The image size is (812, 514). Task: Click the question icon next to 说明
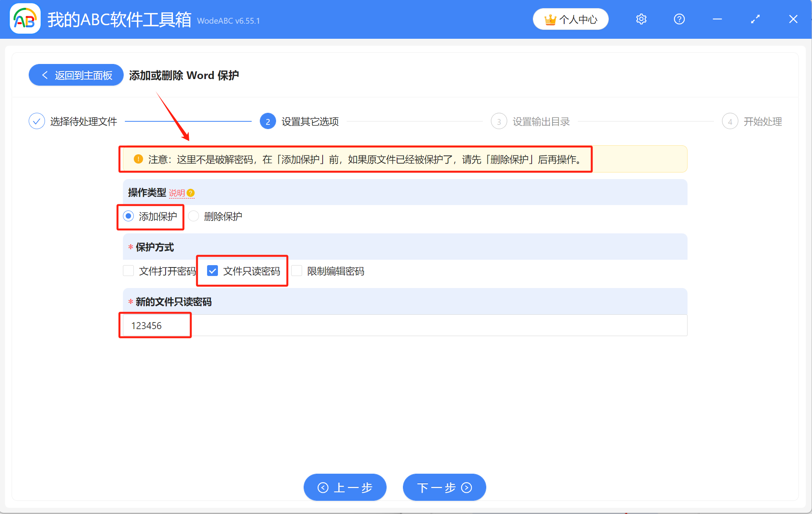pos(190,193)
